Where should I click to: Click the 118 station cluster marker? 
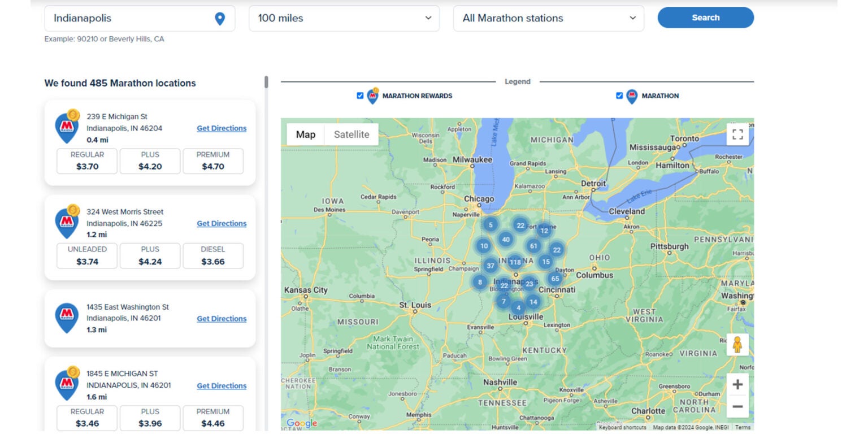(515, 262)
